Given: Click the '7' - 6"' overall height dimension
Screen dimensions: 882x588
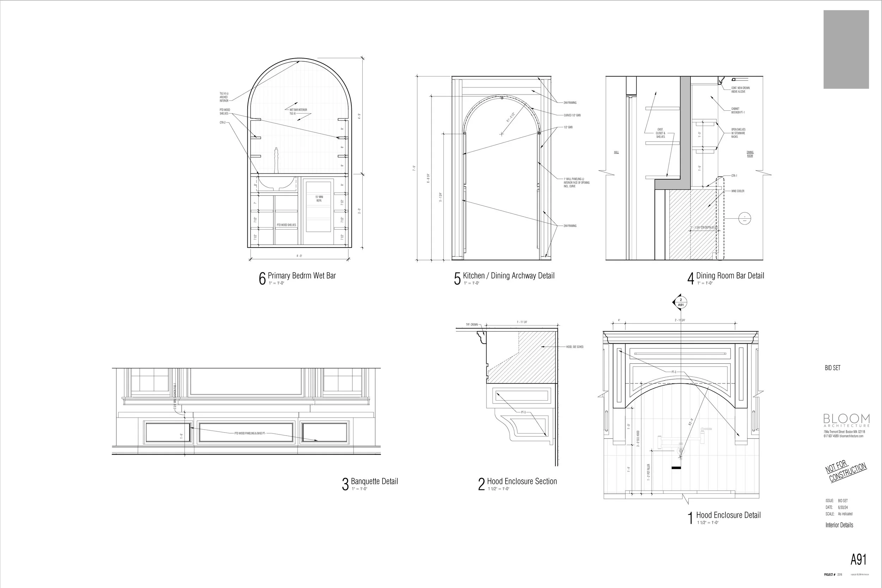Looking at the screenshot, I should pyautogui.click(x=414, y=168).
